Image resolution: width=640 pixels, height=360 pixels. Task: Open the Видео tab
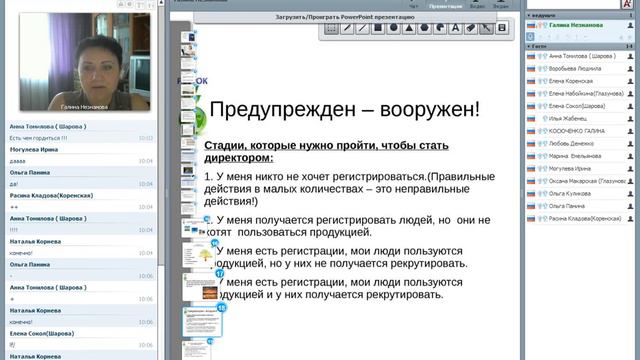(477, 4)
